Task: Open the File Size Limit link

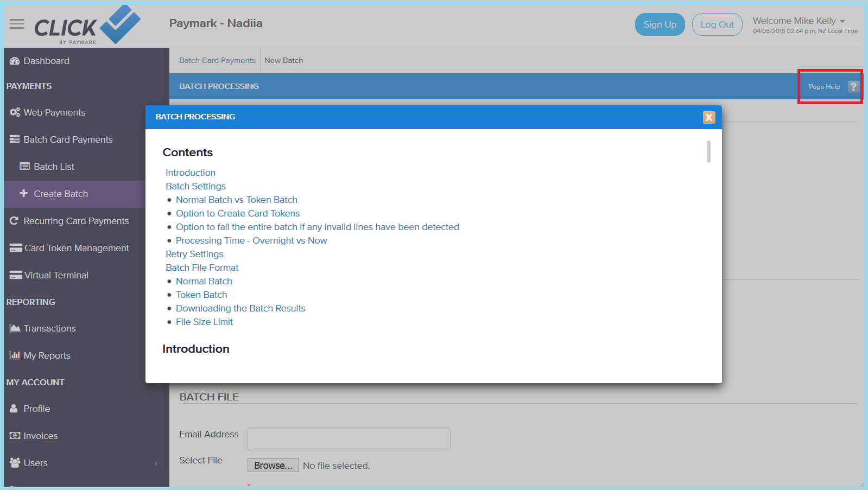Action: click(204, 322)
